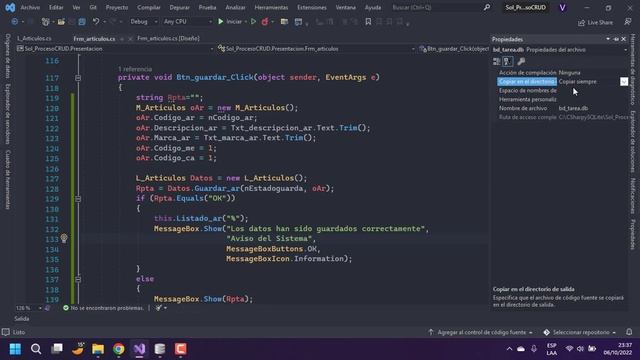Click the feedback person icon near Live Share
This screenshot has width=640, height=360.
click(x=628, y=22)
